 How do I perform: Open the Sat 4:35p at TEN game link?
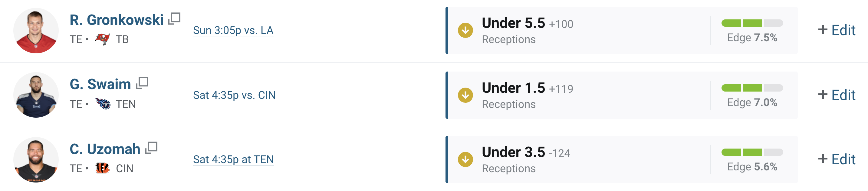click(233, 159)
